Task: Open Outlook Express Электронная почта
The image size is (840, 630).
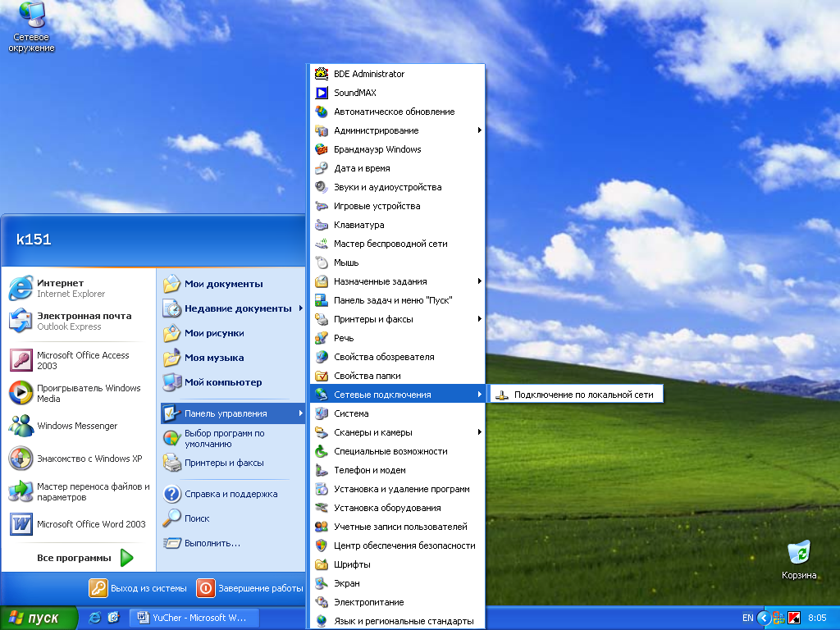Action: [79, 321]
